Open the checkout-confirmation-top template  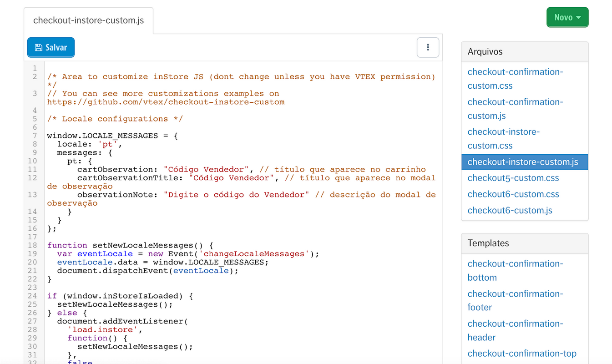[x=521, y=353]
